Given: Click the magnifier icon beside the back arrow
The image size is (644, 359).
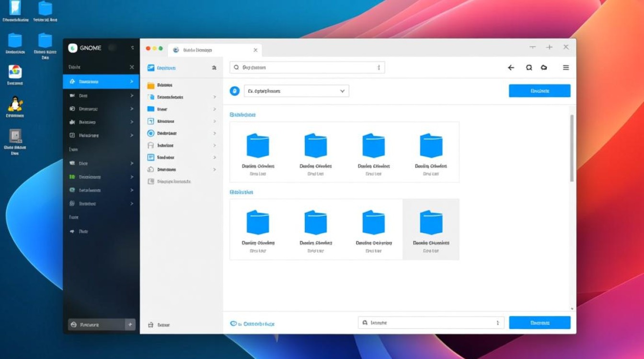Looking at the screenshot, I should [x=529, y=68].
